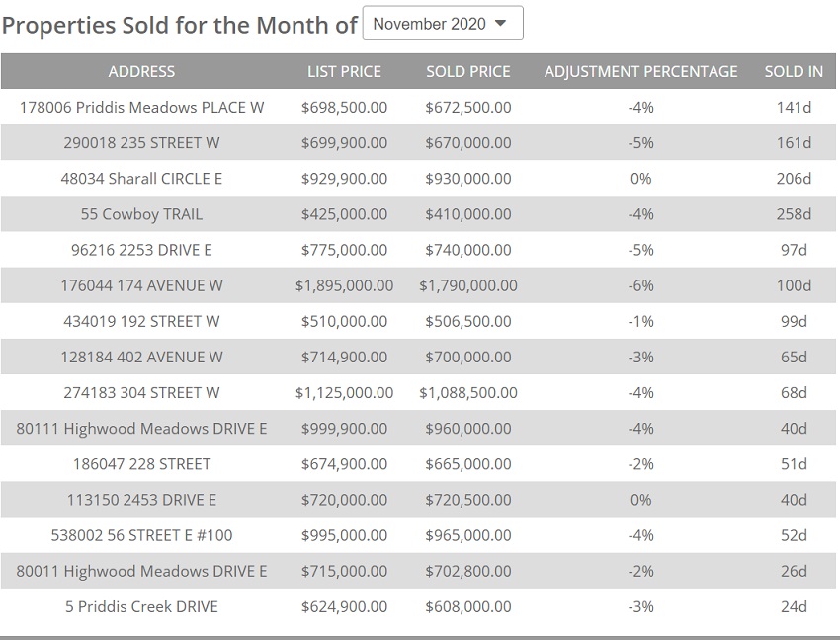Click the LIST PRICE column header
The height and width of the screenshot is (640, 840).
(344, 72)
